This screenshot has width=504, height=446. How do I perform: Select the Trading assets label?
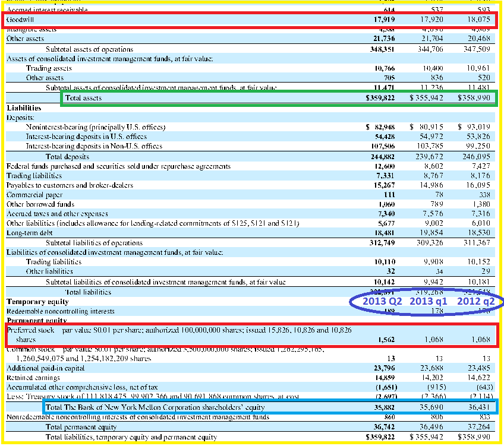[x=49, y=68]
